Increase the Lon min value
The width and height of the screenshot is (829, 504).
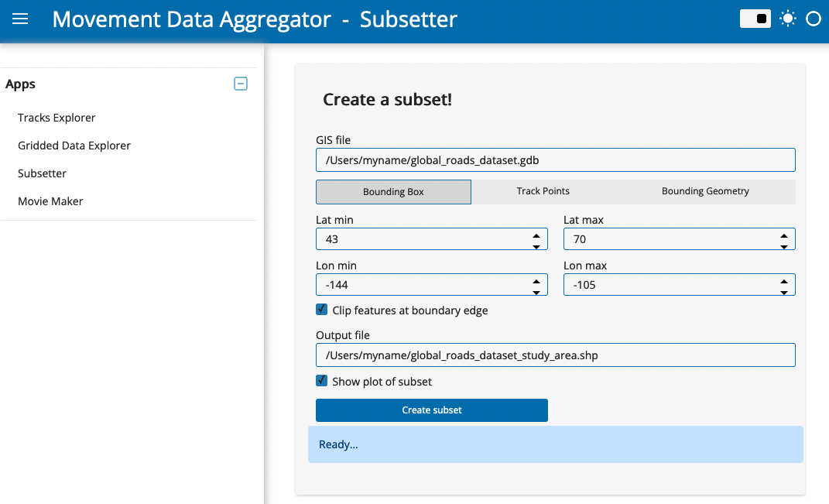pos(536,281)
